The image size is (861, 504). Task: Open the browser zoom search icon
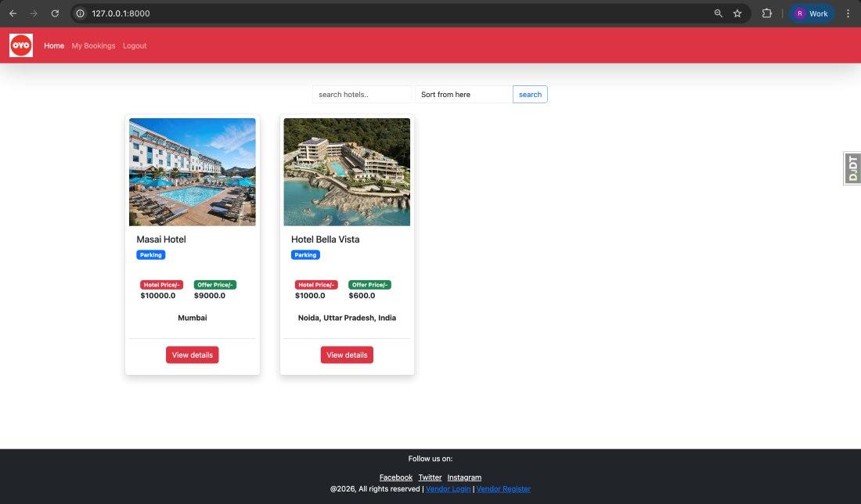click(x=718, y=13)
